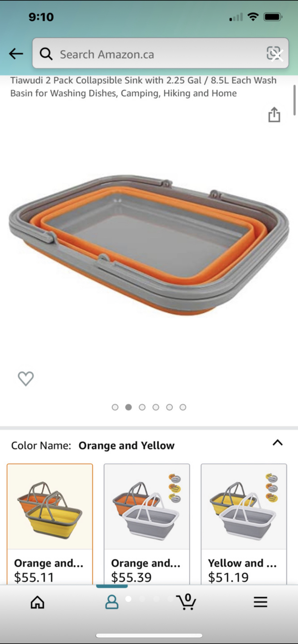Collapse the Color Name section chevron
The image size is (298, 644).
(277, 443)
